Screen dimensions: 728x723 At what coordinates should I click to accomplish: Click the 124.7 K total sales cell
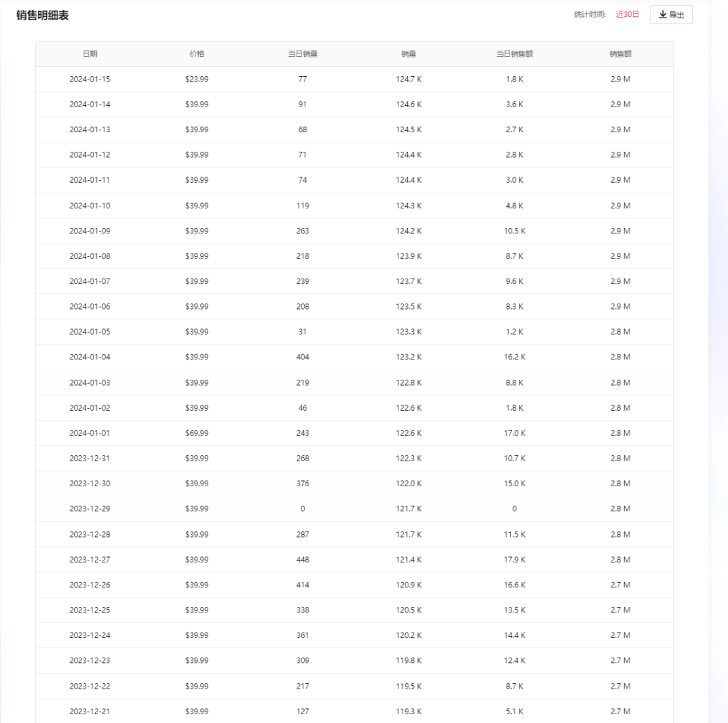click(408, 79)
